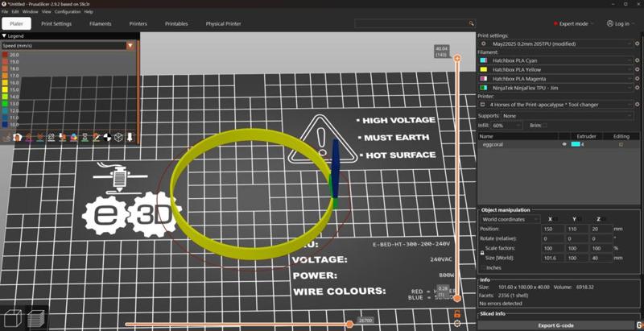Click the eggcoral Editing column icon
This screenshot has height=331, width=644.
point(621,144)
